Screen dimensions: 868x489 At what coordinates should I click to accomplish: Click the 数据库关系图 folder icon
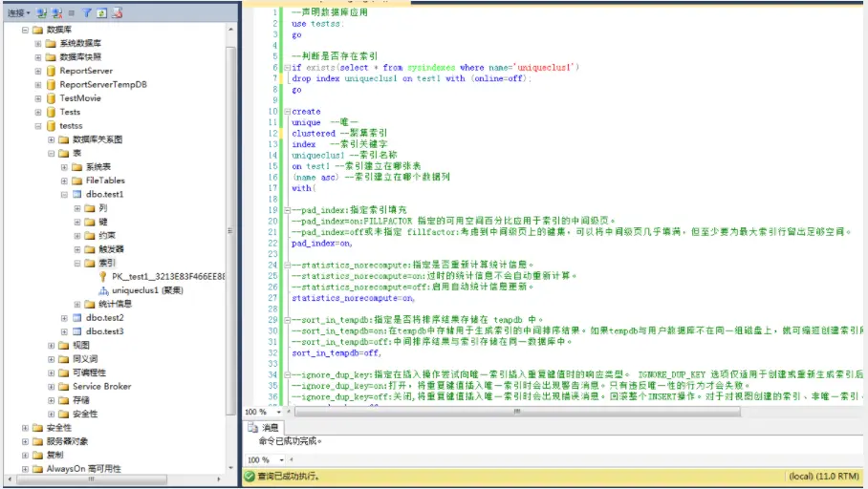[64, 140]
